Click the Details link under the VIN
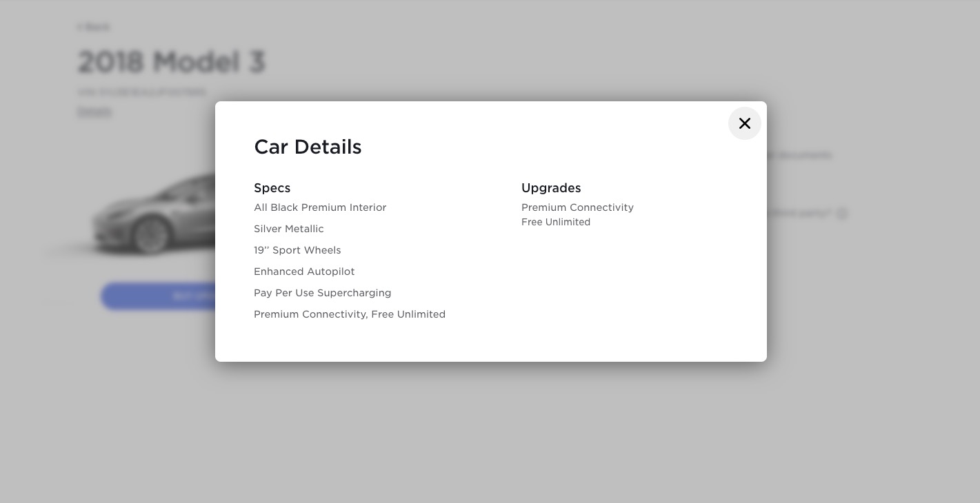 [94, 112]
